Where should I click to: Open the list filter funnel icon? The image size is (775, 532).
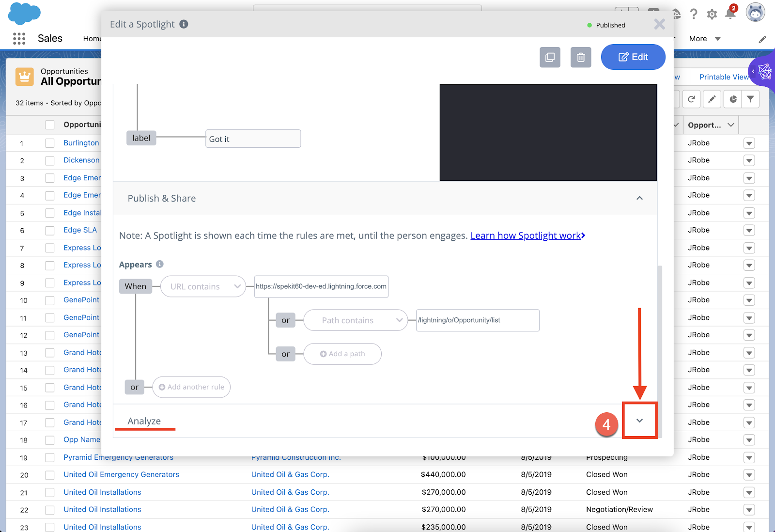click(x=750, y=99)
